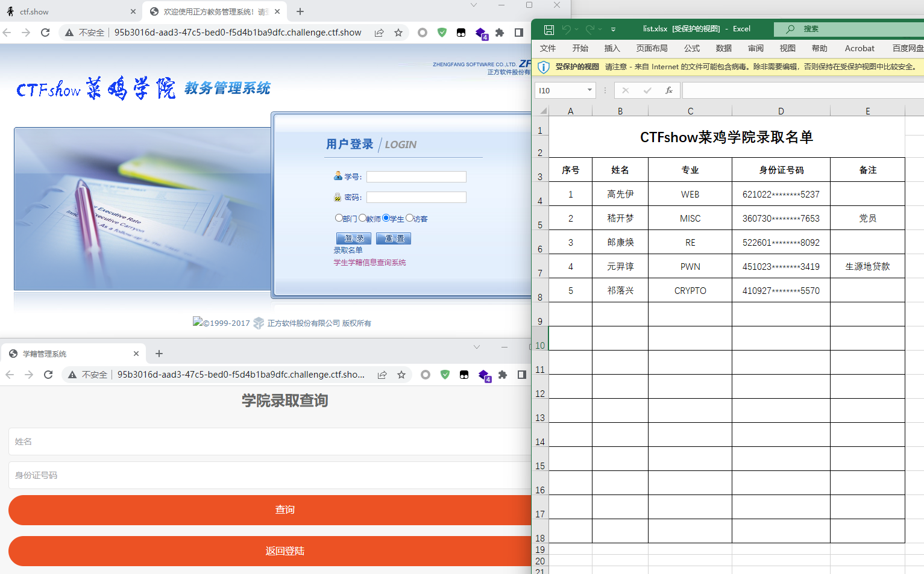The height and width of the screenshot is (574, 924).
Task: Open 录取名单 link
Action: coord(348,250)
